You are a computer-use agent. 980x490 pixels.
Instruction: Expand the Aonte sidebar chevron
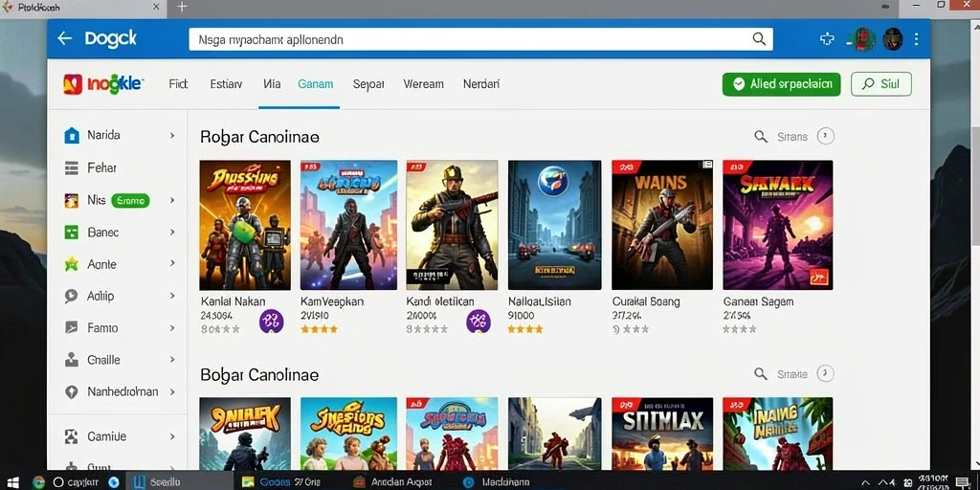[x=172, y=264]
